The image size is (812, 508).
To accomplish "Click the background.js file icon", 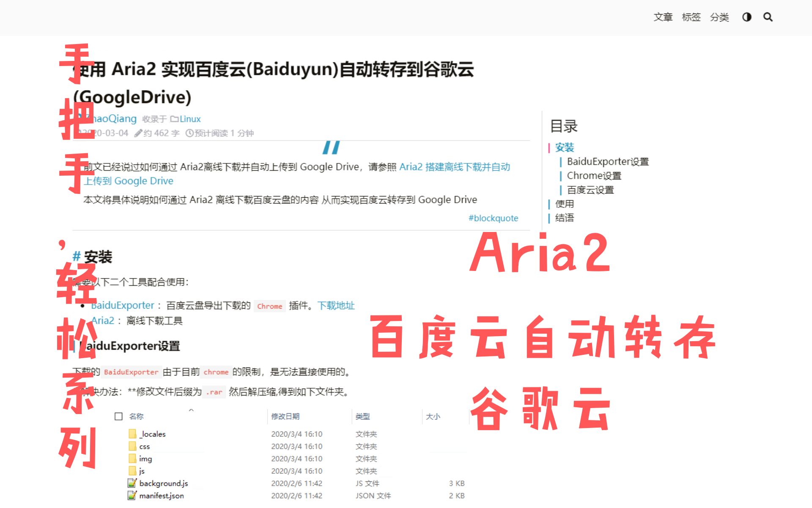I will (132, 483).
